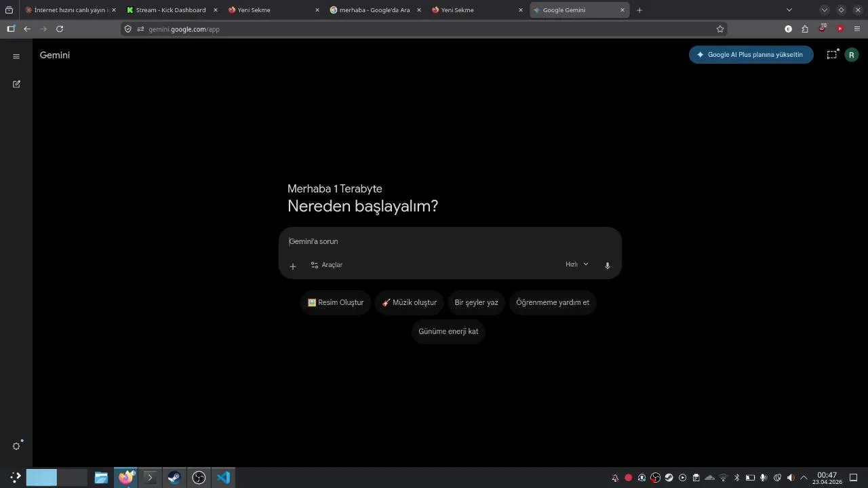The image size is (868, 488).
Task: Open the notifications bell in tray
Action: click(615, 478)
